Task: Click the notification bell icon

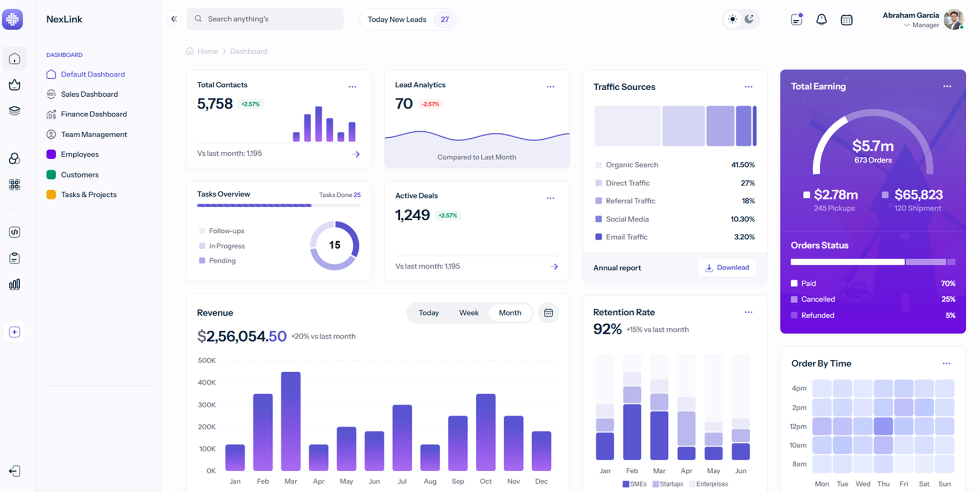Action: 821,20
